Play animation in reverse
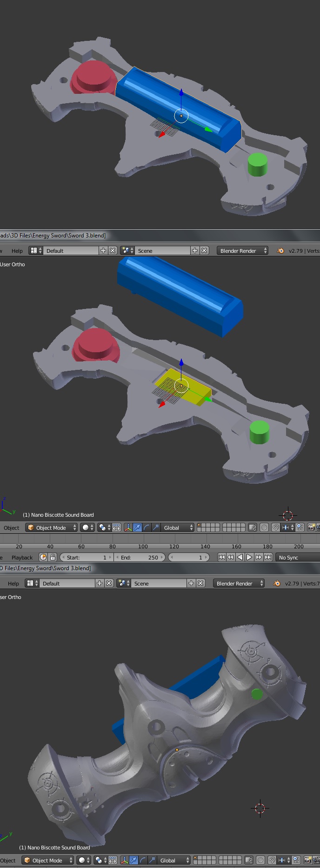320x868 pixels. [x=240, y=557]
